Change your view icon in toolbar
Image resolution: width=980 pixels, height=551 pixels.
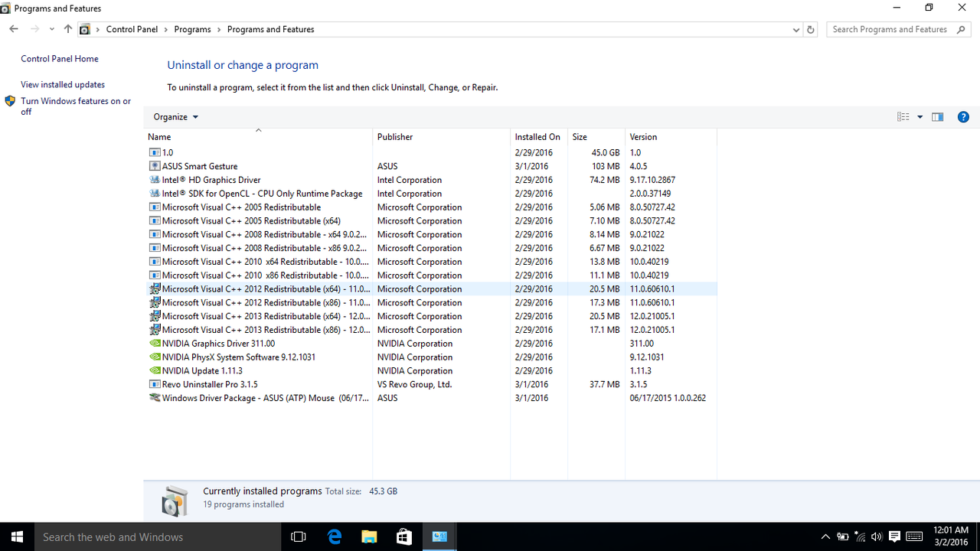(x=903, y=117)
